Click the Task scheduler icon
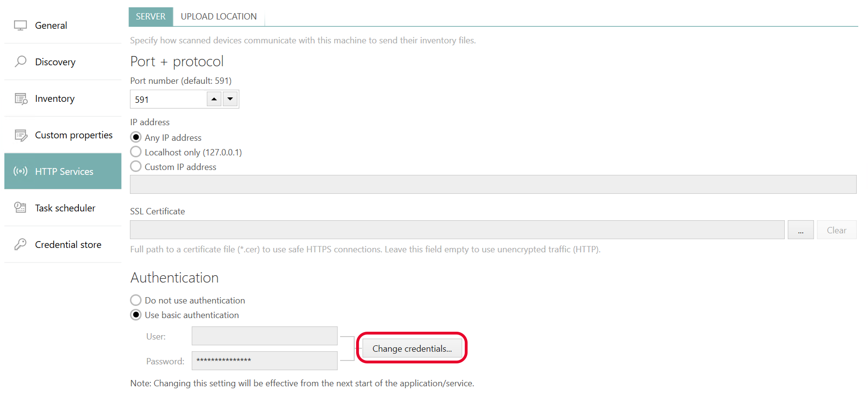868x397 pixels. (20, 208)
